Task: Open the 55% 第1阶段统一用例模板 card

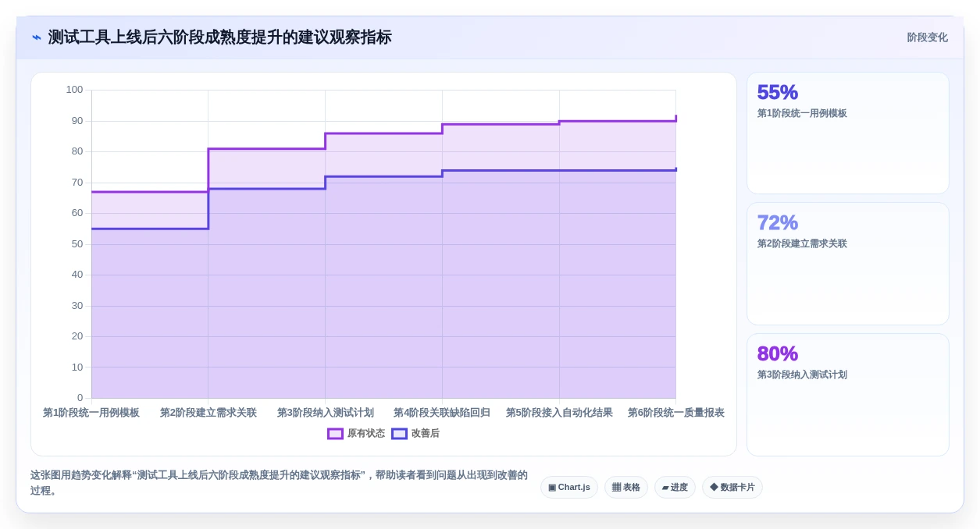Action: [848, 133]
